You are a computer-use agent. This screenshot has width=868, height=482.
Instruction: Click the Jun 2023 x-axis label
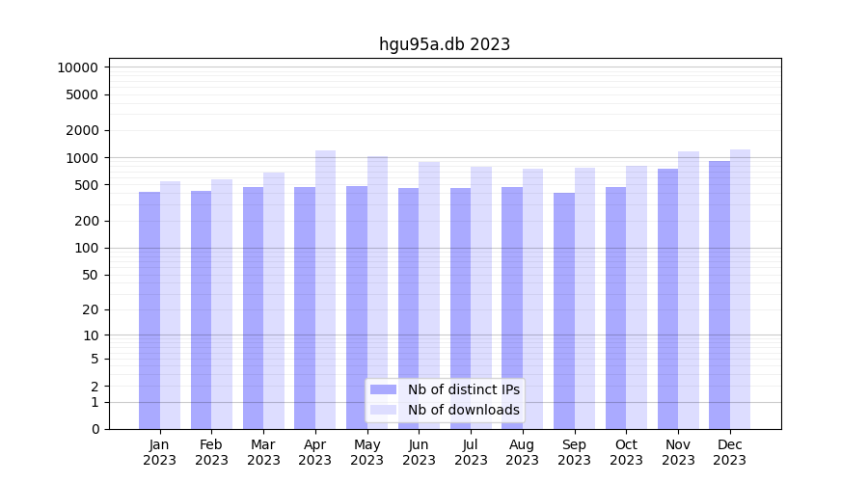pos(419,452)
